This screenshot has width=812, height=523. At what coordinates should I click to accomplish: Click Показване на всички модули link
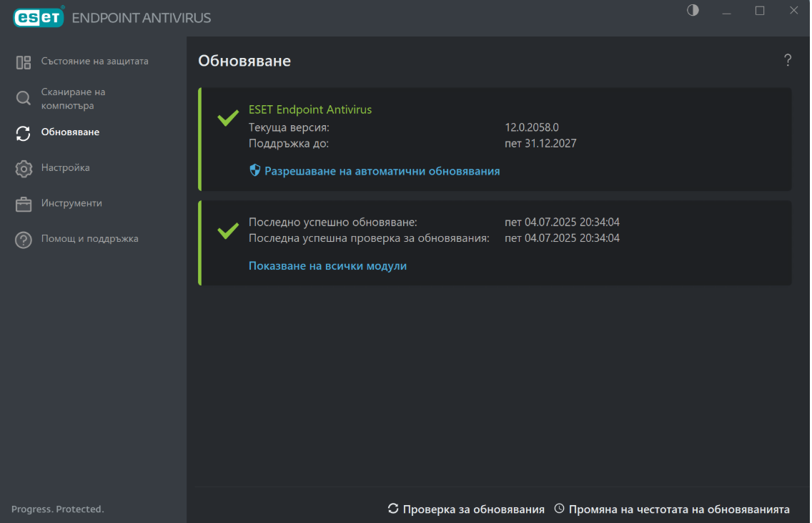pyautogui.click(x=327, y=266)
